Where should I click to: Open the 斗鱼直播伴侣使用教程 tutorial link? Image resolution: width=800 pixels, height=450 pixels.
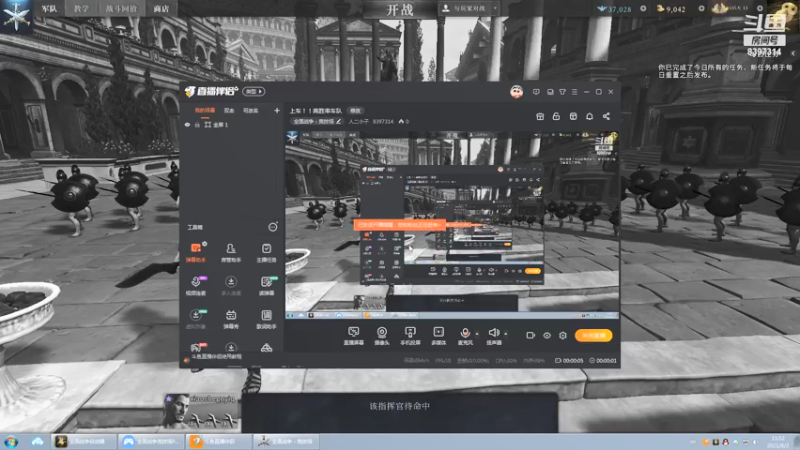click(216, 356)
